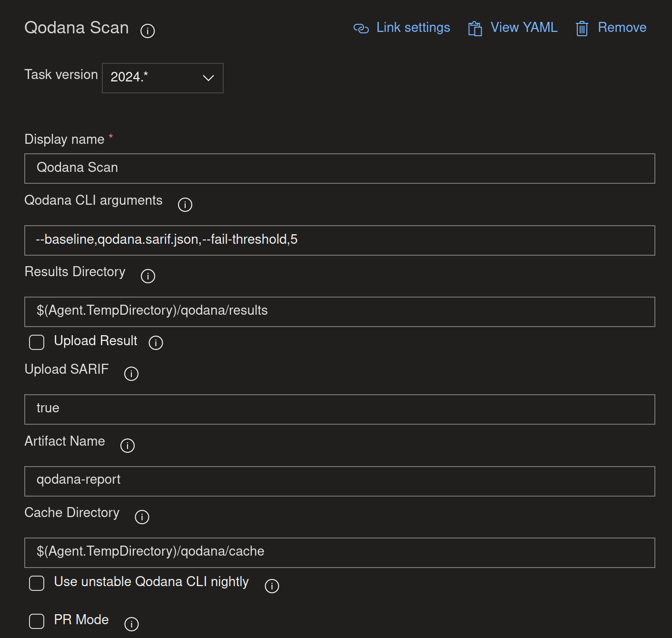This screenshot has width=672, height=638.
Task: Show help for Upload SARIF
Action: pos(131,373)
